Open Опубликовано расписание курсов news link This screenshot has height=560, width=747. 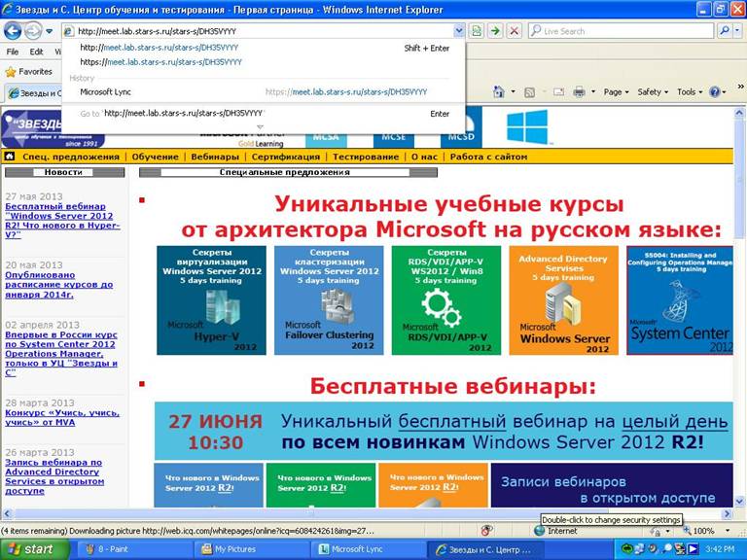59,285
